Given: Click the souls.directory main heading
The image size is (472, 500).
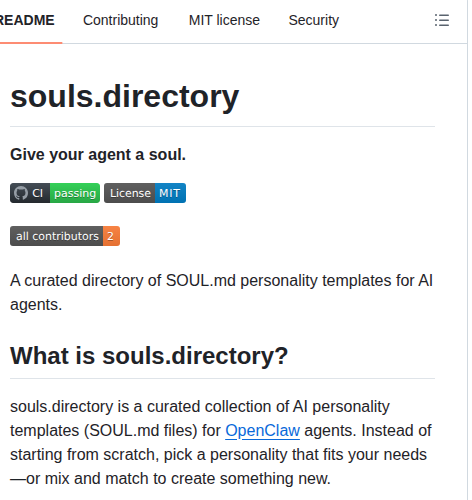Looking at the screenshot, I should pos(125,97).
